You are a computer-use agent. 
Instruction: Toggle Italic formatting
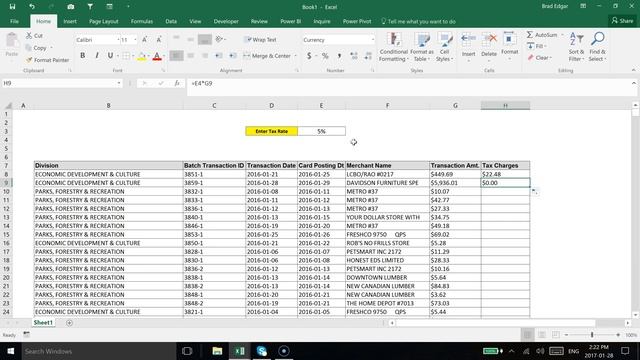97,55
